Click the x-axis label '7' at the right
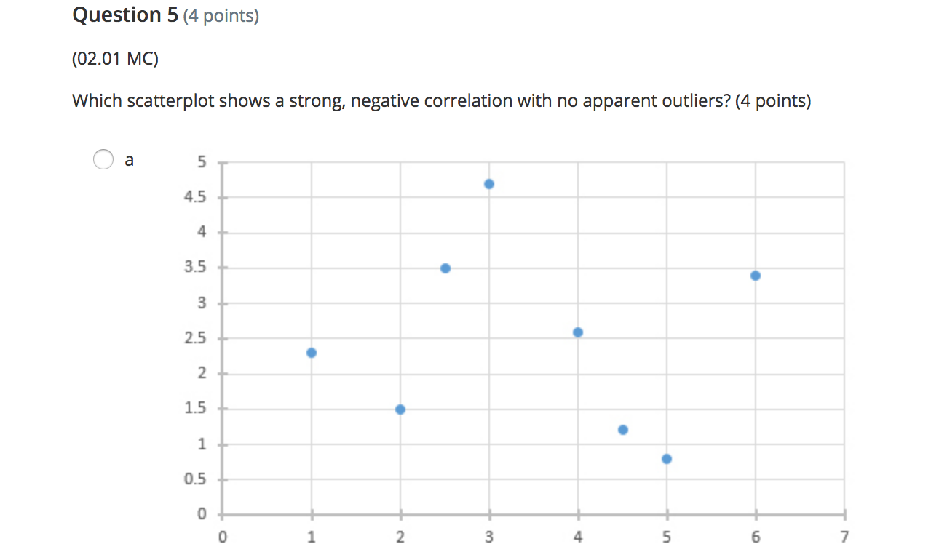The height and width of the screenshot is (560, 939). pyautogui.click(x=844, y=536)
